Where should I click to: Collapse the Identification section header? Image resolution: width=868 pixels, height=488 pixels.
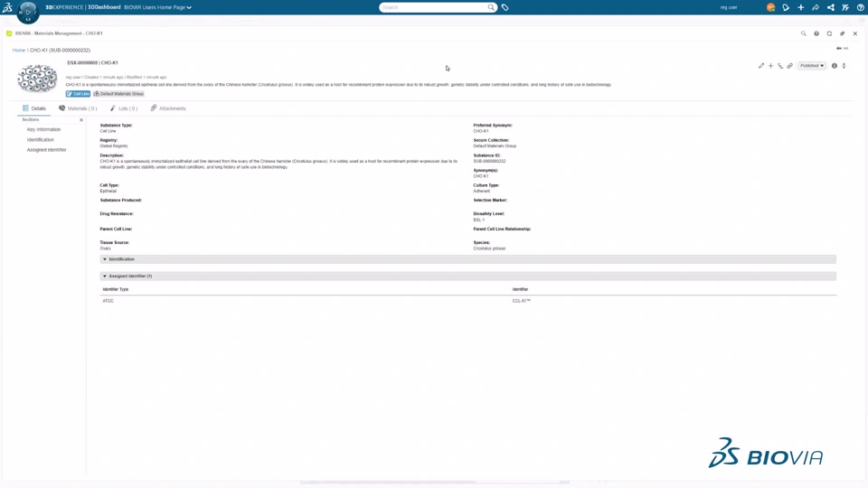coord(467,259)
